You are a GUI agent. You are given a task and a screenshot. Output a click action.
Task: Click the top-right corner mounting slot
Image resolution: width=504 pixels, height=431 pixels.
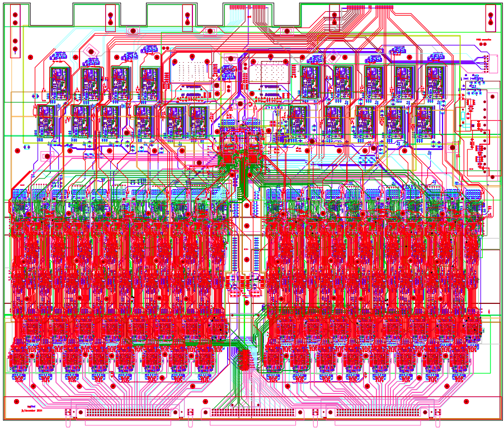click(x=491, y=17)
